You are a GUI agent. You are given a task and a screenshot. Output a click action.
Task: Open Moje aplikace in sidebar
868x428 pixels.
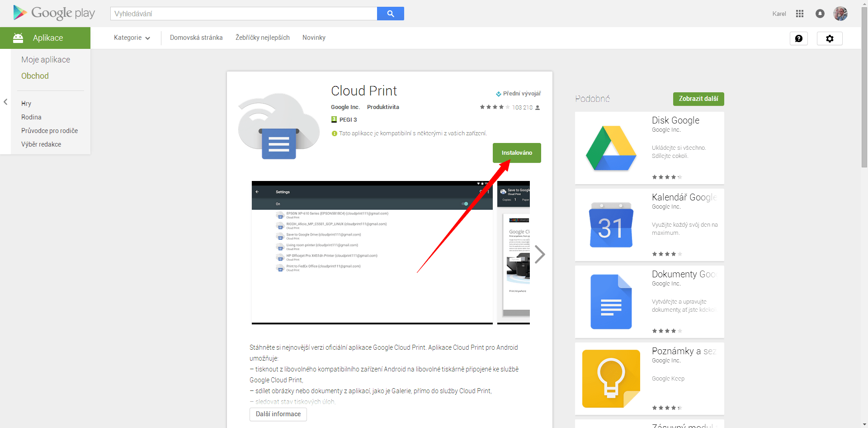click(x=46, y=60)
